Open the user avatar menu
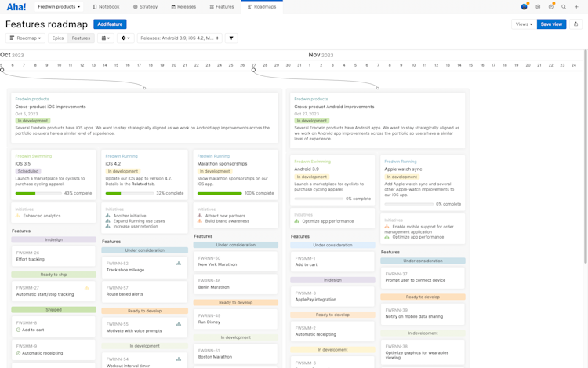The height and width of the screenshot is (368, 588). (524, 7)
